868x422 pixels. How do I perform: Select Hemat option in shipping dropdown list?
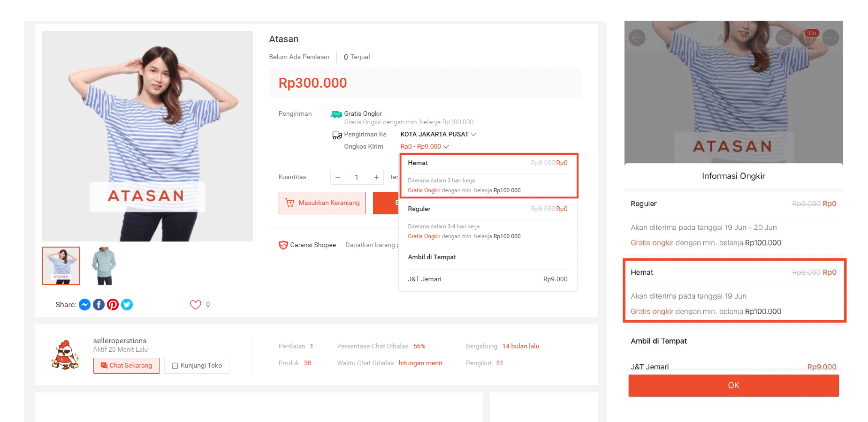coord(487,176)
